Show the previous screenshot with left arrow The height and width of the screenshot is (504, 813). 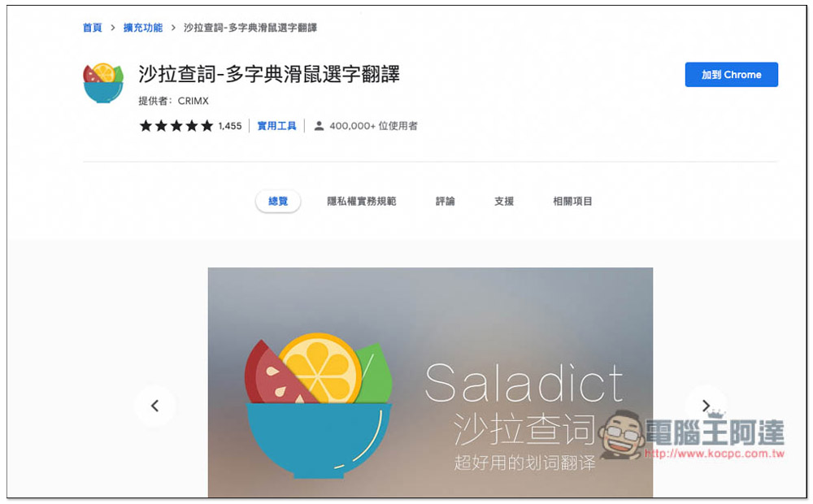click(x=154, y=406)
